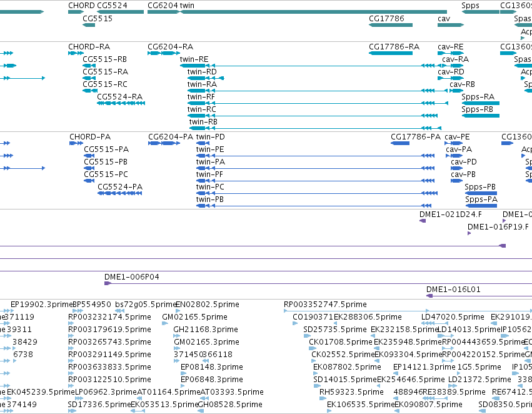Click EST EK106535.5prime

(361, 405)
